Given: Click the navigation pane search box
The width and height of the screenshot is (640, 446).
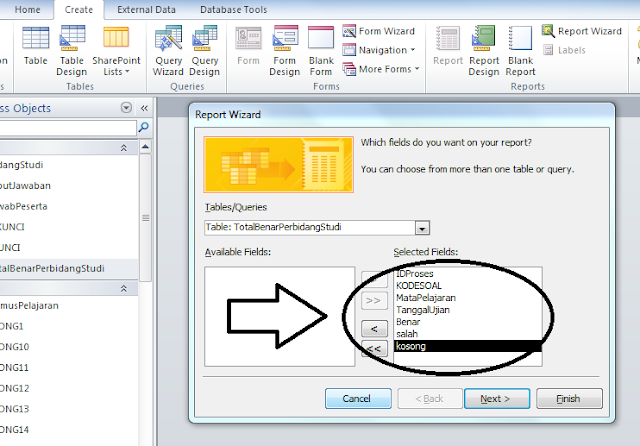Looking at the screenshot, I should [67, 128].
